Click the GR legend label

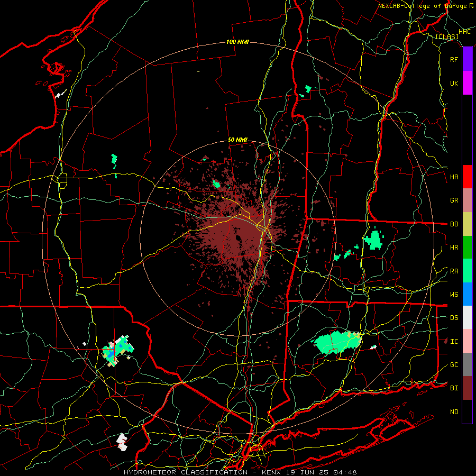pos(454,200)
